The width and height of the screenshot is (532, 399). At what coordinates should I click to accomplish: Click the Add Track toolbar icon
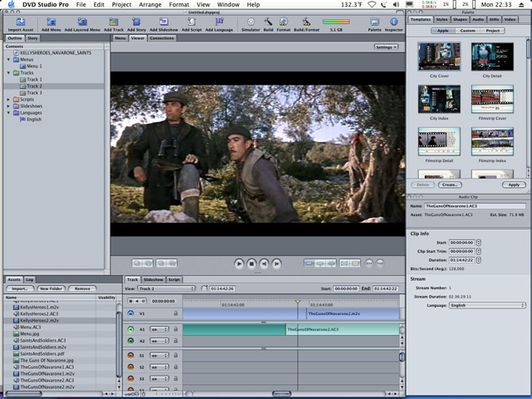coord(113,22)
